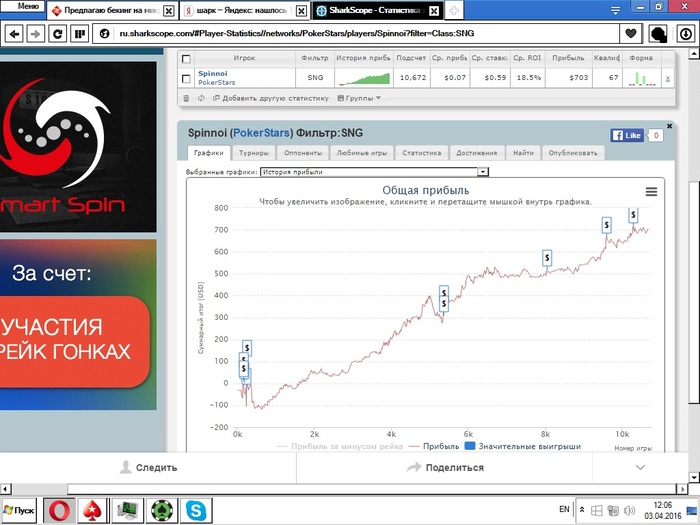Image resolution: width=700 pixels, height=525 pixels.
Task: Close the Yandex shark search tab
Action: tap(302, 11)
